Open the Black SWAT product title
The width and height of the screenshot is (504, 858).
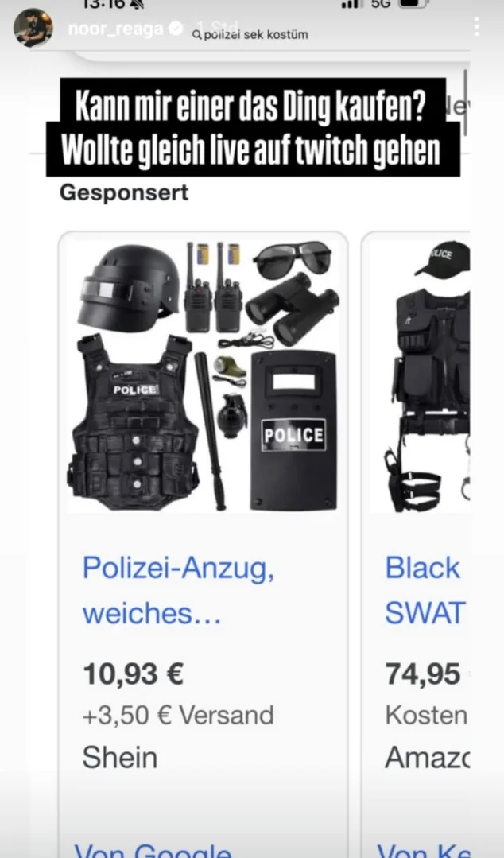tap(425, 591)
